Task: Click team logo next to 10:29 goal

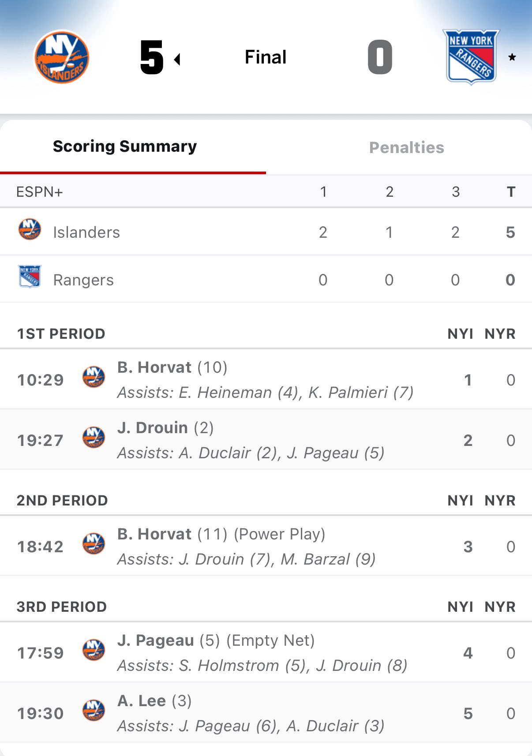Action: [94, 377]
